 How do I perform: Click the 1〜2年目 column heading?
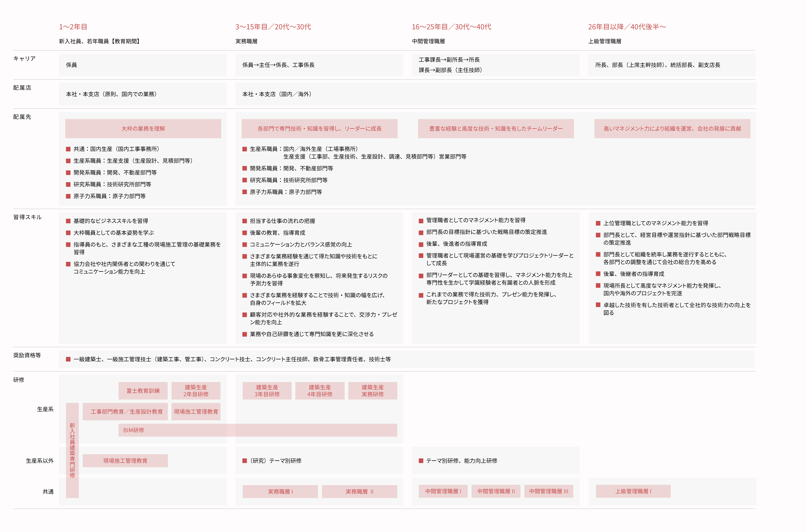pos(73,27)
